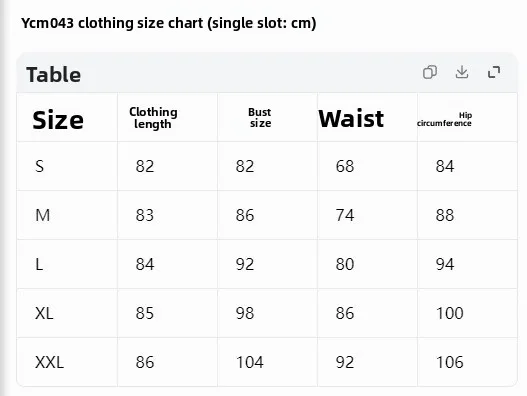The width and height of the screenshot is (527, 396).
Task: Click the XXL size row label
Action: 49,362
